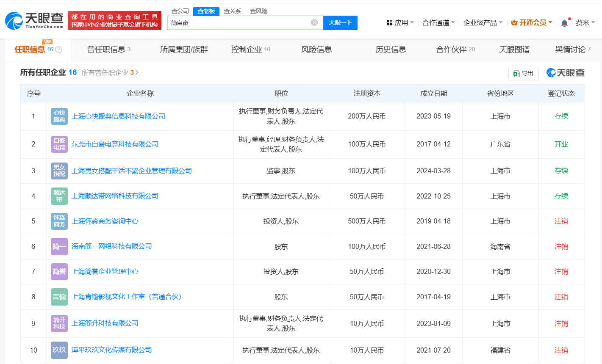
Task: Open the 开通会员 membership dropdown
Action: click(532, 22)
